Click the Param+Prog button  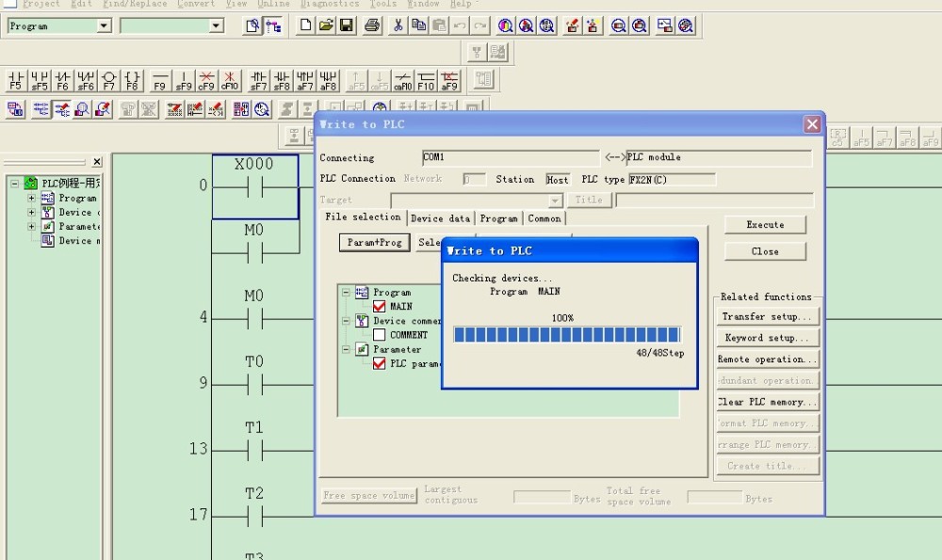coord(374,243)
